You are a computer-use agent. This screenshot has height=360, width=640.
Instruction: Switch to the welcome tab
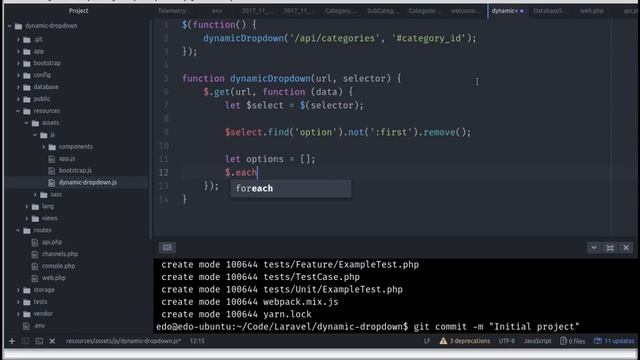(x=466, y=11)
